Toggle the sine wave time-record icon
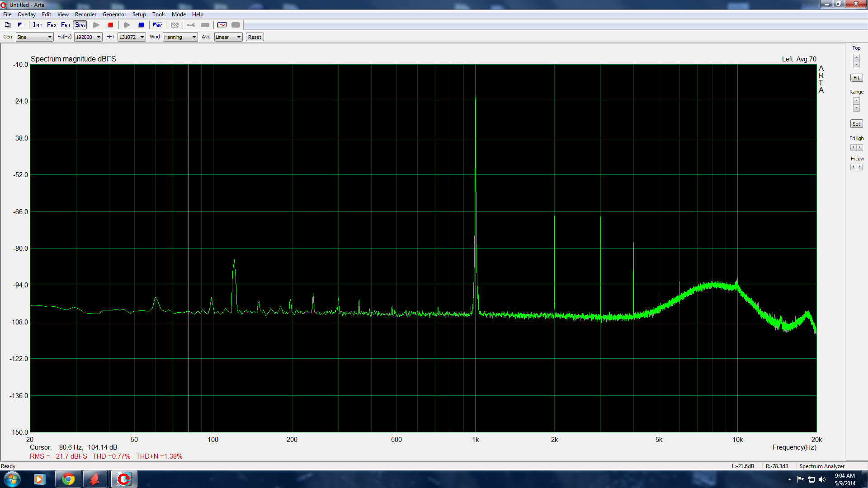 [x=222, y=25]
